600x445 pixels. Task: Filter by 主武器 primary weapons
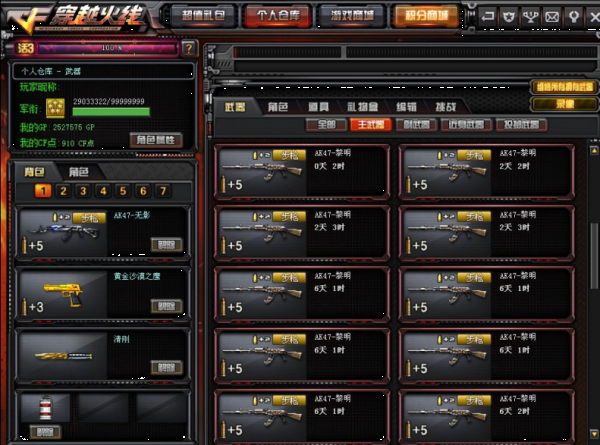pyautogui.click(x=370, y=125)
